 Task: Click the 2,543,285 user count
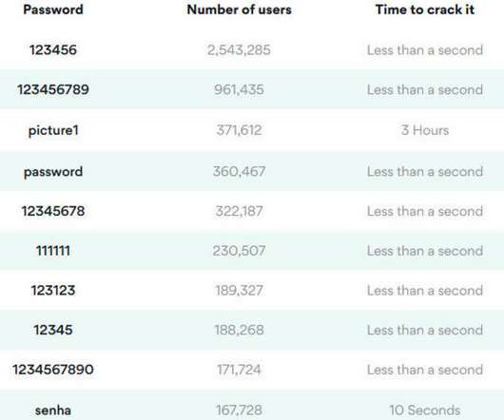[239, 50]
